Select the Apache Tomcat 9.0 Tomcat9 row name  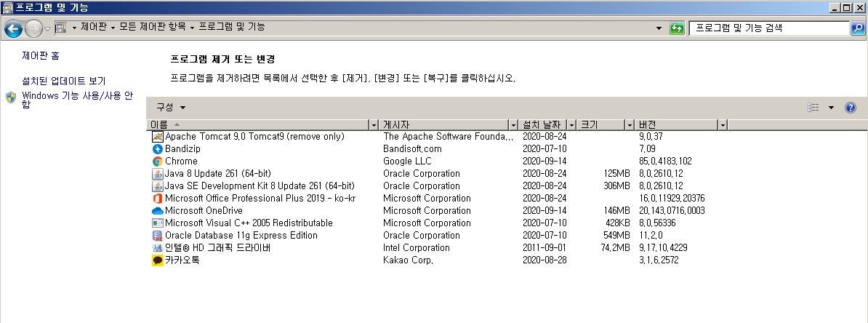tap(254, 136)
